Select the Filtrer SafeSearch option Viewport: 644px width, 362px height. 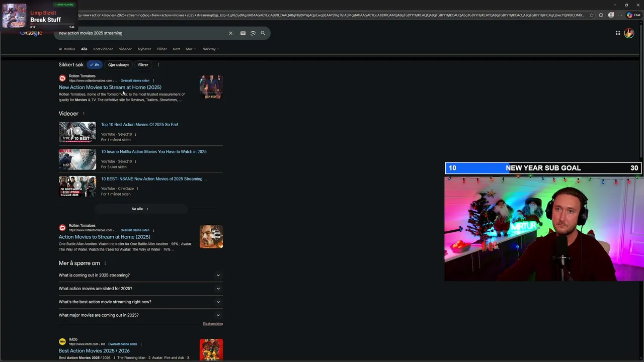pos(143,65)
